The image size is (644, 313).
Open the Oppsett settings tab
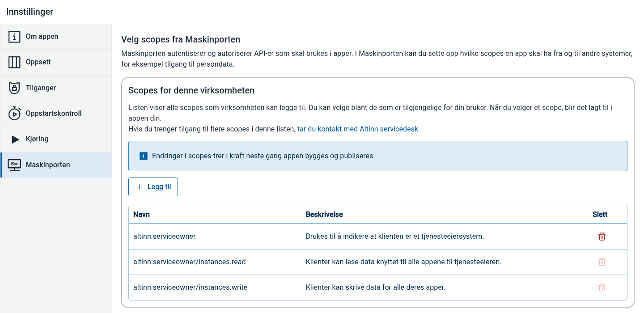pyautogui.click(x=56, y=62)
